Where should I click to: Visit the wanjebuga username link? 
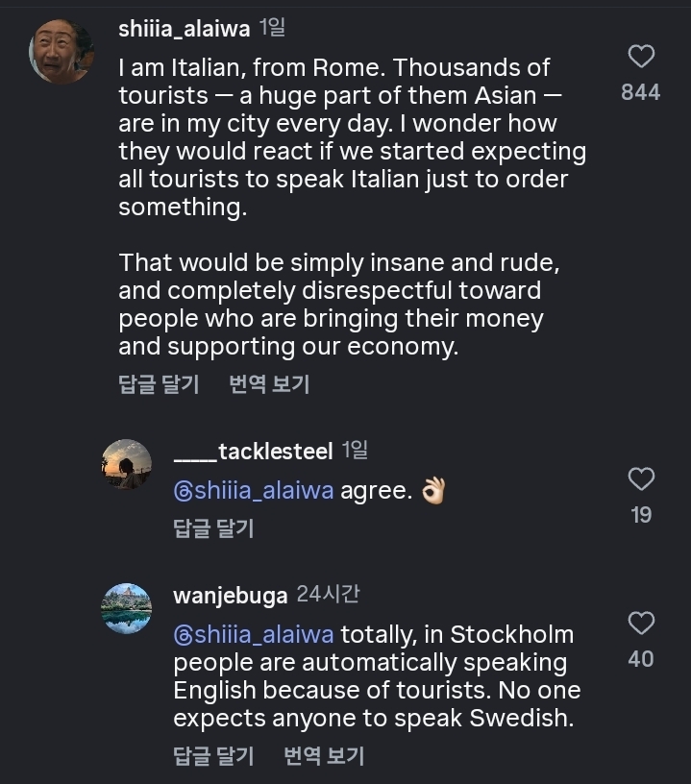230,596
